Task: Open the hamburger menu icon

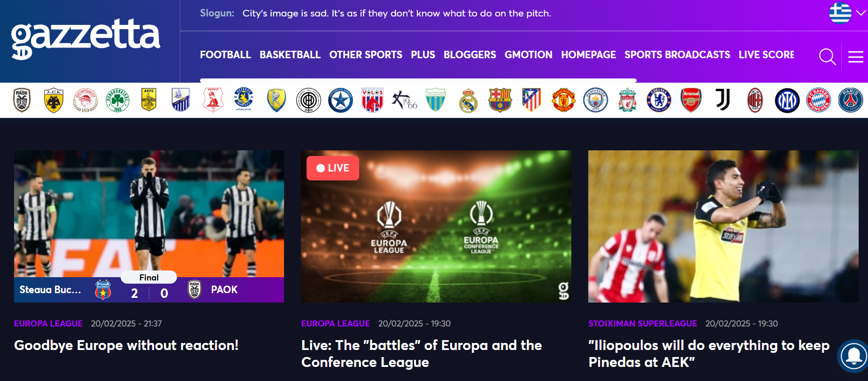Action: pyautogui.click(x=855, y=57)
